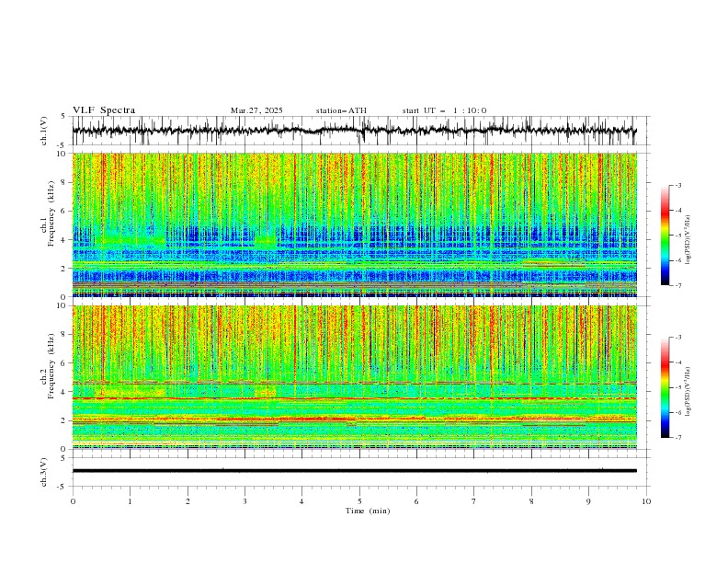
Task: Click time axis tick label "4"
Action: [x=301, y=501]
